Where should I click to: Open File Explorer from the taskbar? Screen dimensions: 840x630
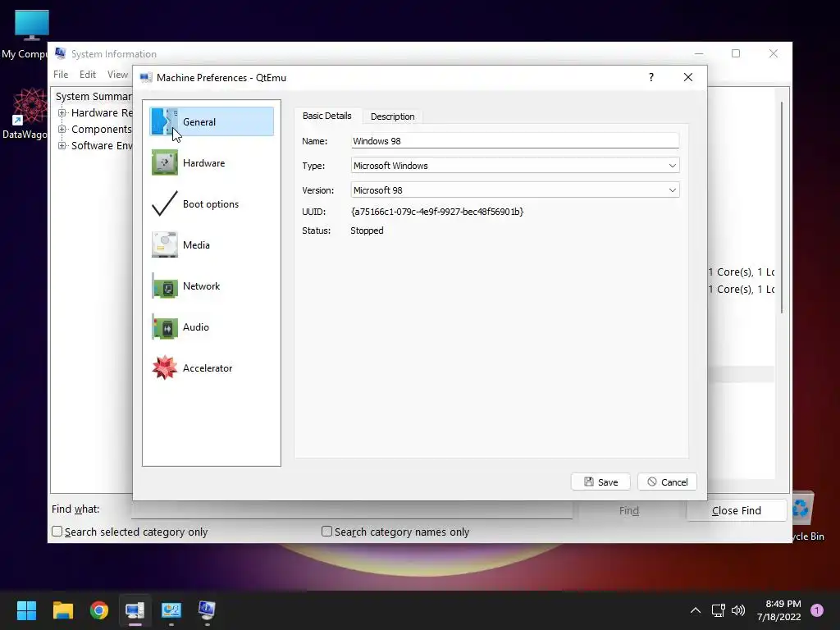point(62,609)
